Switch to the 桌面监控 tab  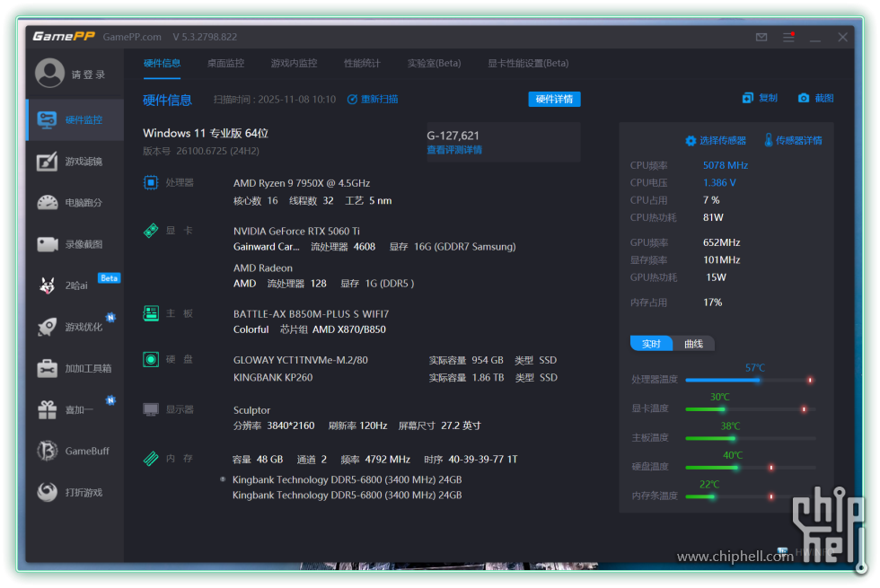point(225,64)
